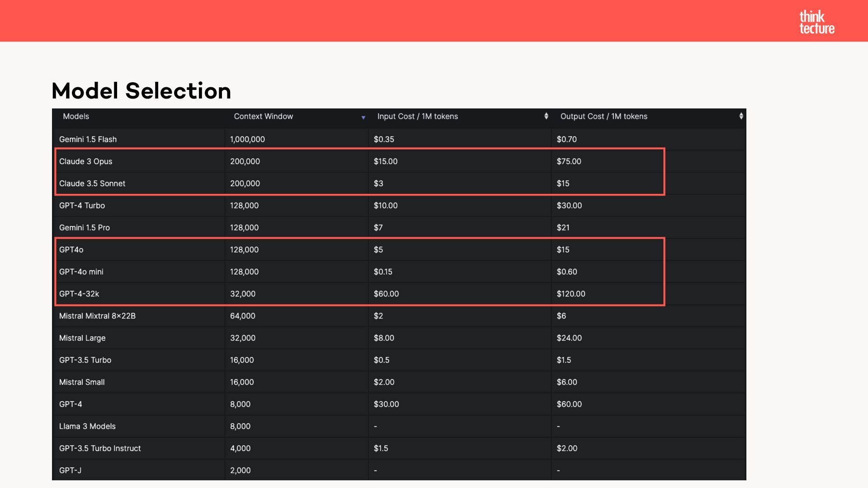The height and width of the screenshot is (488, 868).
Task: Click the $21 output cost cell
Action: (x=563, y=228)
